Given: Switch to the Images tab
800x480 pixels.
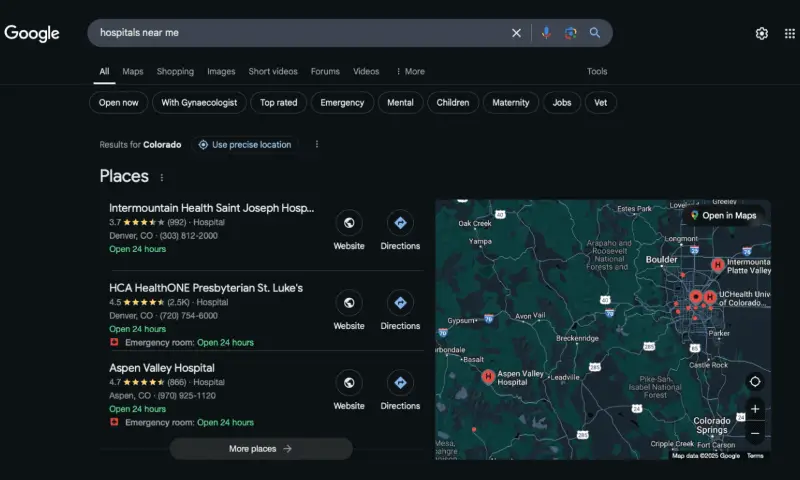Looking at the screenshot, I should coord(221,71).
